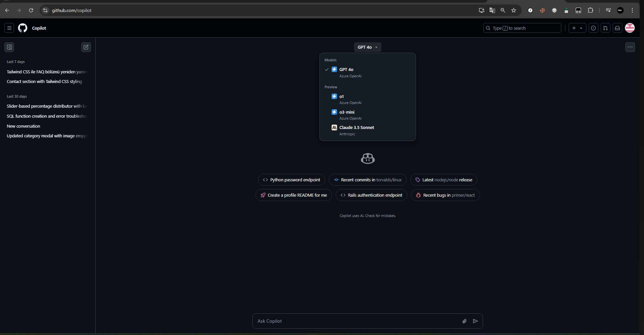Click Latest nodejs/node release suggestion
The image size is (644, 335).
444,180
